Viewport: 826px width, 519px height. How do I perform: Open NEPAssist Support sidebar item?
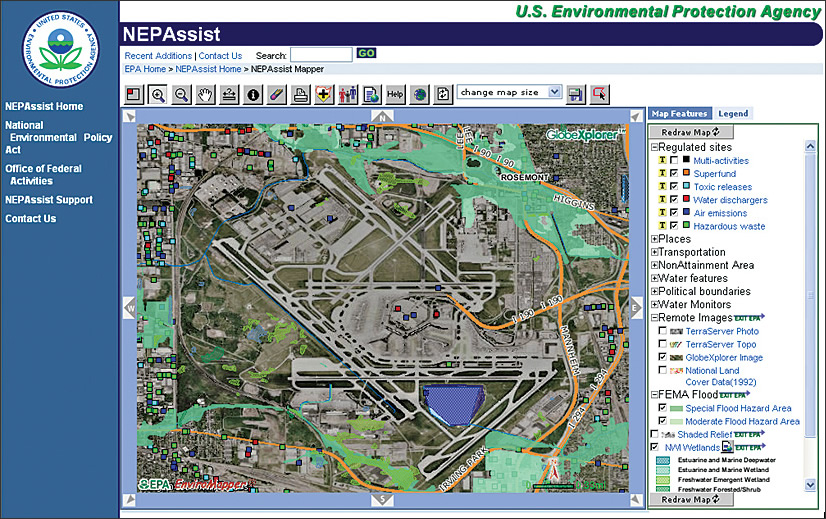tap(49, 200)
